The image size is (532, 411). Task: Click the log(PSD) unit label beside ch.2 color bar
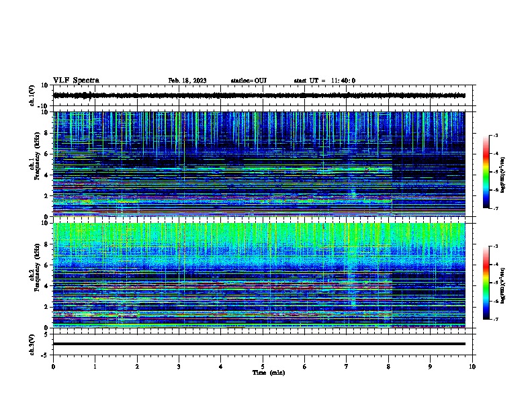(503, 286)
